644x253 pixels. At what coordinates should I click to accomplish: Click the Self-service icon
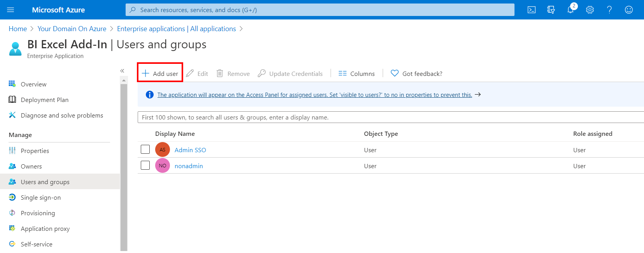point(12,244)
